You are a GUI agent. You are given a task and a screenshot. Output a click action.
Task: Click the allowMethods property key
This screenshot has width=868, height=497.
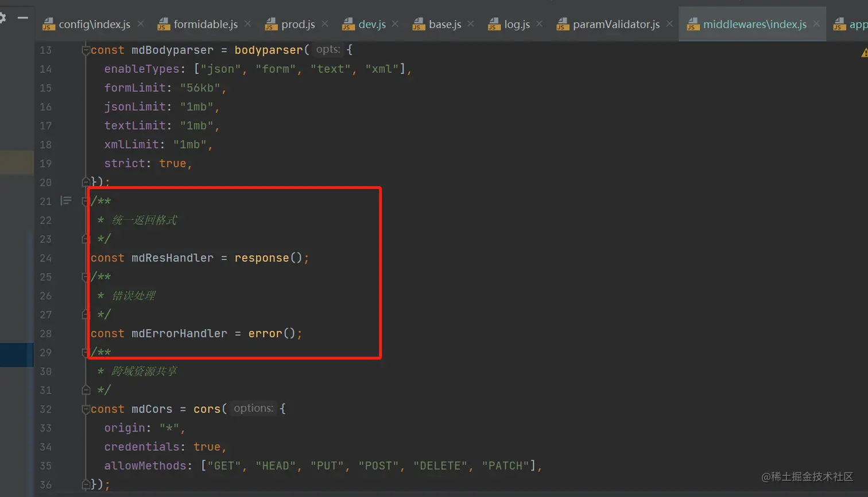145,466
